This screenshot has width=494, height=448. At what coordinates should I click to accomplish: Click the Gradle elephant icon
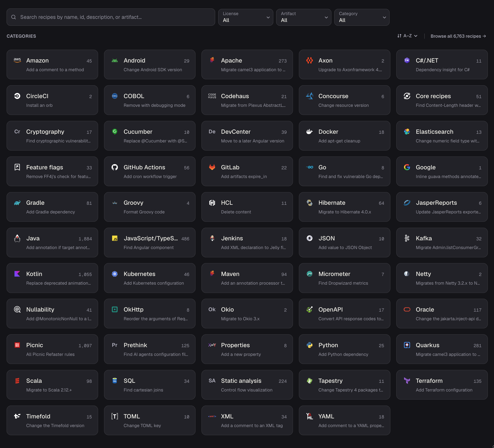(17, 203)
